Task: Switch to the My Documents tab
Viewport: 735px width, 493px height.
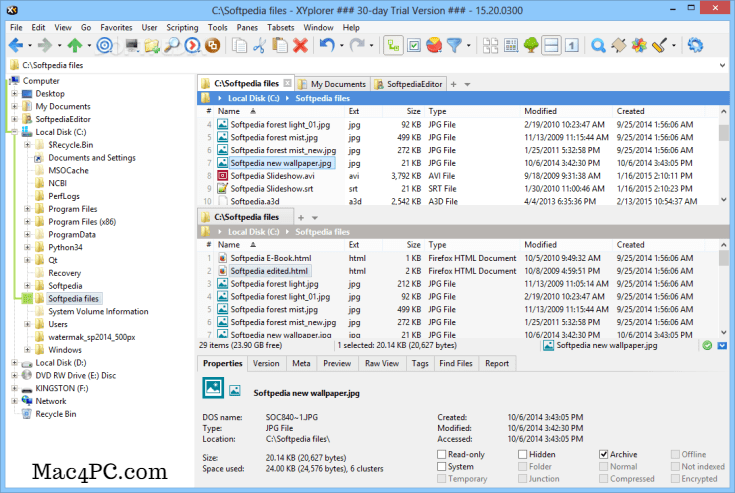Action: click(x=332, y=84)
